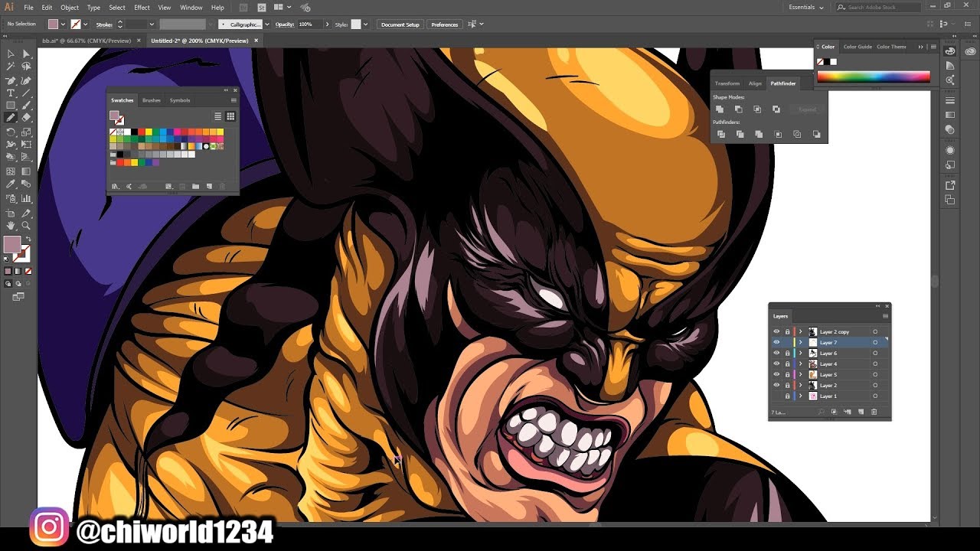Toggle Layer 4 visibility eye
Viewport: 980px width, 551px height.
click(776, 364)
